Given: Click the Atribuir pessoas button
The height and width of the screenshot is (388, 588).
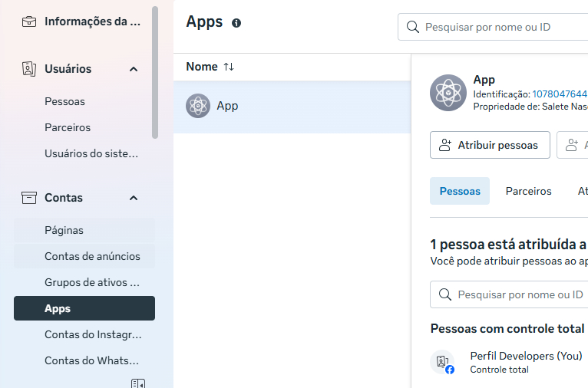Looking at the screenshot, I should 490,145.
